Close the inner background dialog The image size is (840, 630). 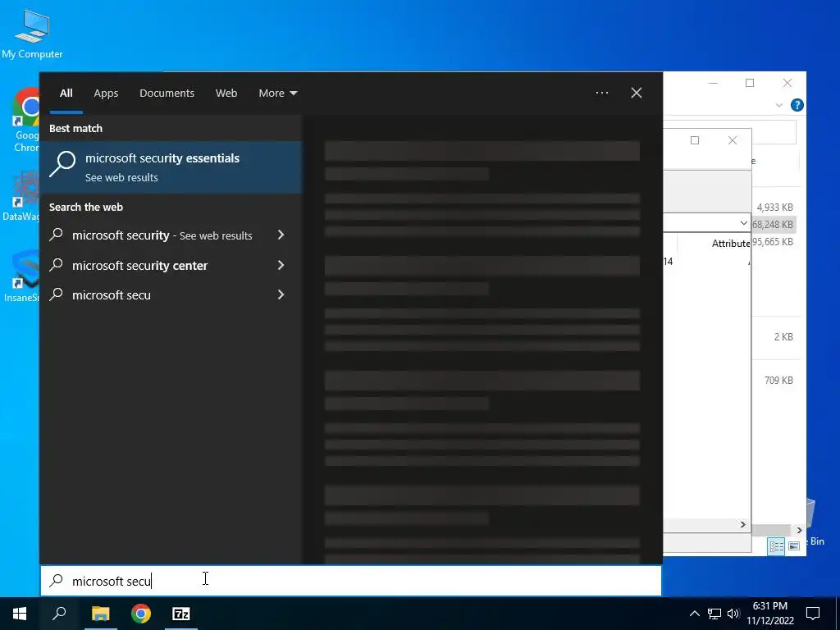coord(733,140)
